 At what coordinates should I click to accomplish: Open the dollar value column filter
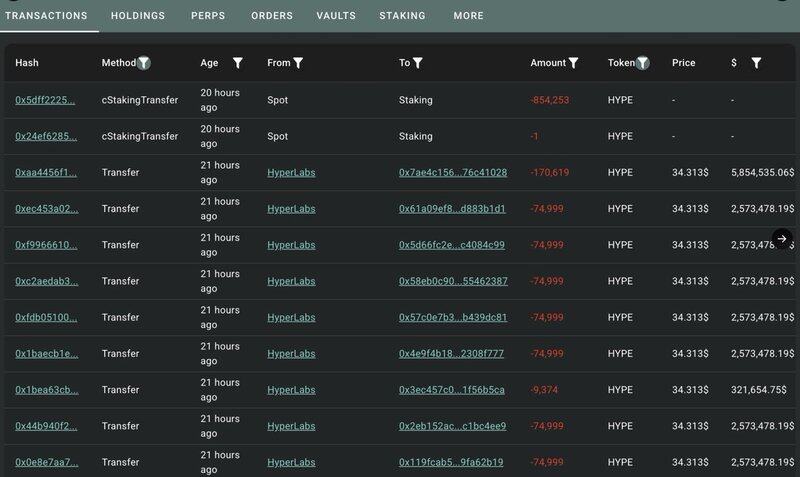point(756,63)
